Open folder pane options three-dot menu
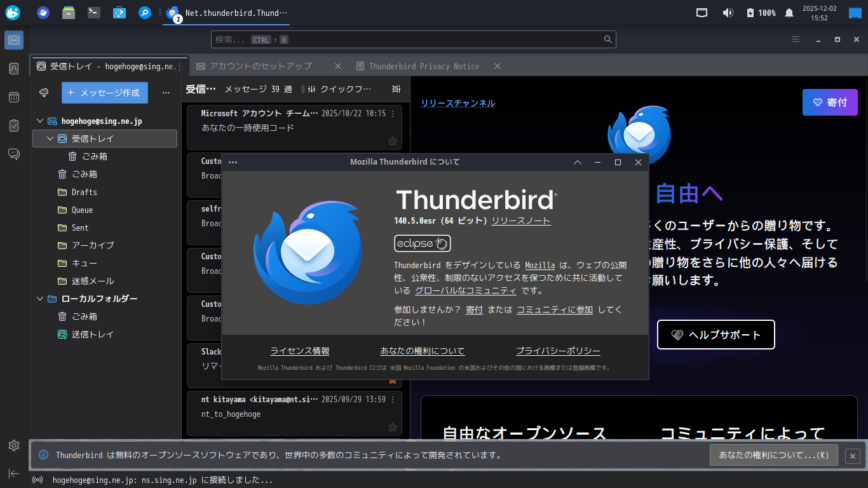This screenshot has height=488, width=868. [x=166, y=93]
